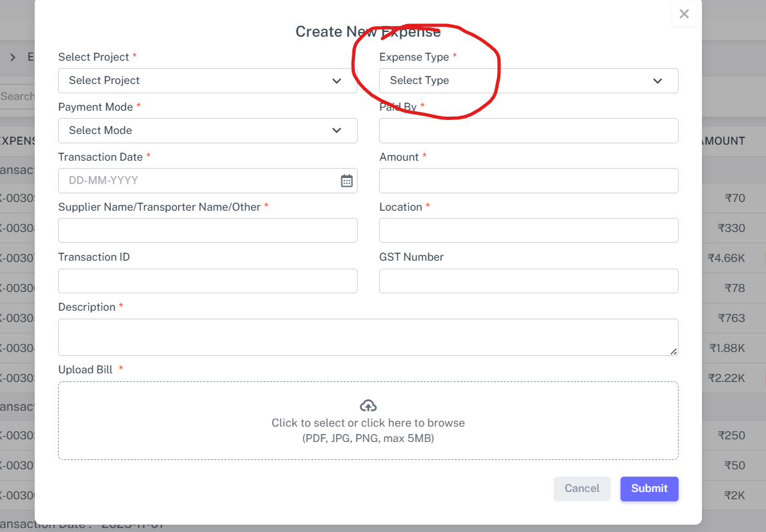Open the calendar date picker icon
Screen dimensions: 766x532
(x=346, y=181)
